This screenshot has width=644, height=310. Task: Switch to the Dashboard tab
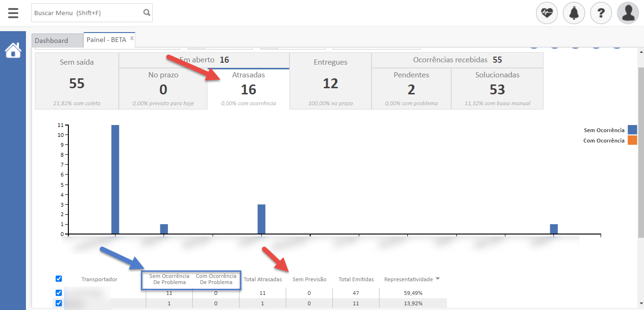point(51,41)
